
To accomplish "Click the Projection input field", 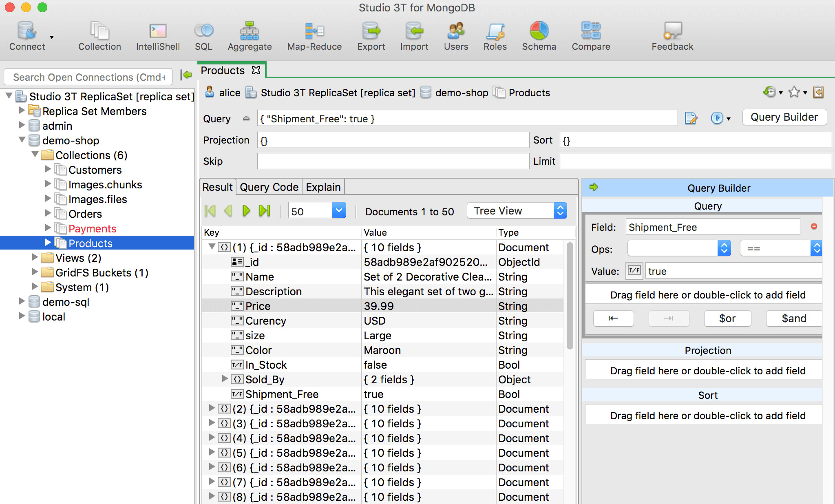I will click(x=393, y=140).
